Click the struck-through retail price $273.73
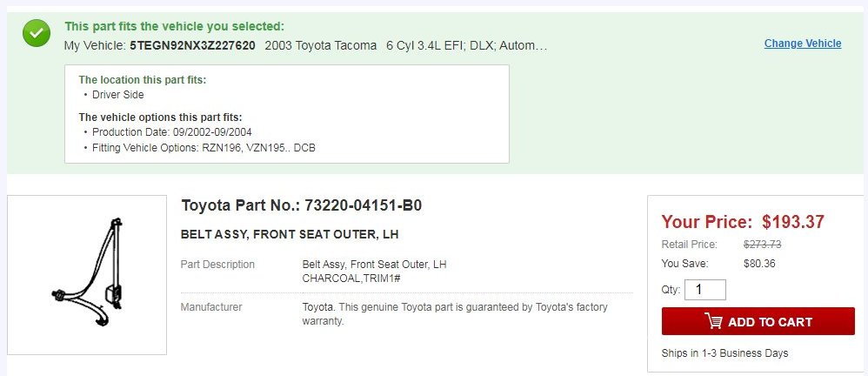This screenshot has height=376, width=868. (762, 245)
